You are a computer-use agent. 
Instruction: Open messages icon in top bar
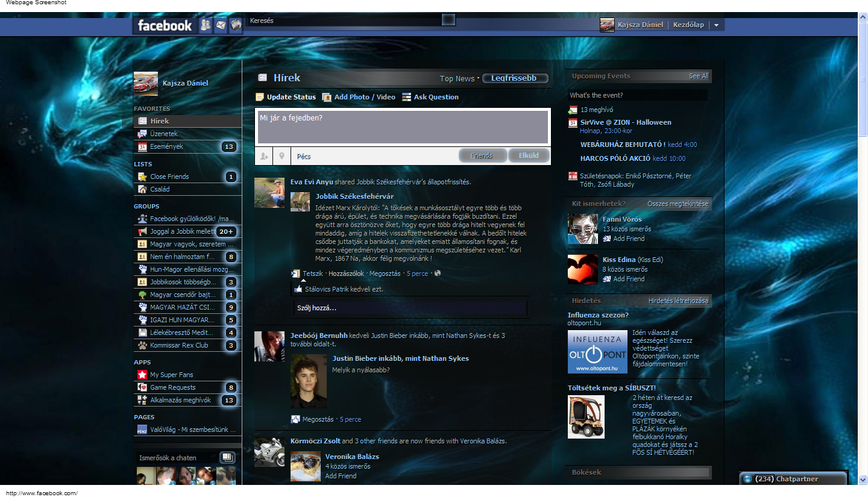(221, 25)
